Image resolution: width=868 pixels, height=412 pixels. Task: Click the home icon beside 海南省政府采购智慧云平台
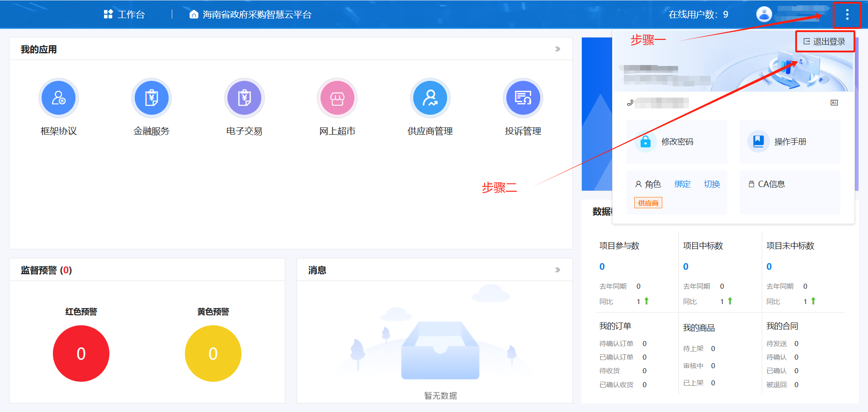[193, 14]
